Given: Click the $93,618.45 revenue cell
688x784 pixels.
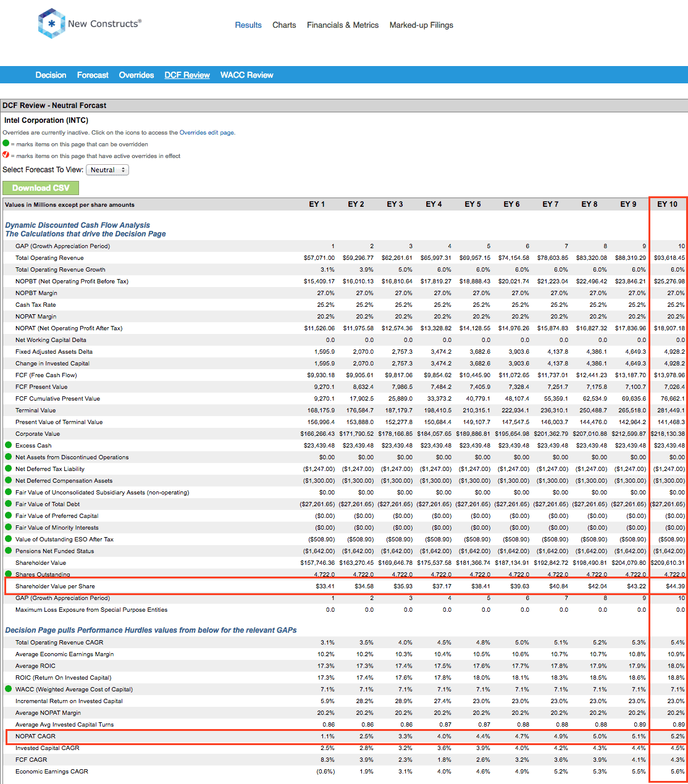Looking at the screenshot, I should pos(669,257).
